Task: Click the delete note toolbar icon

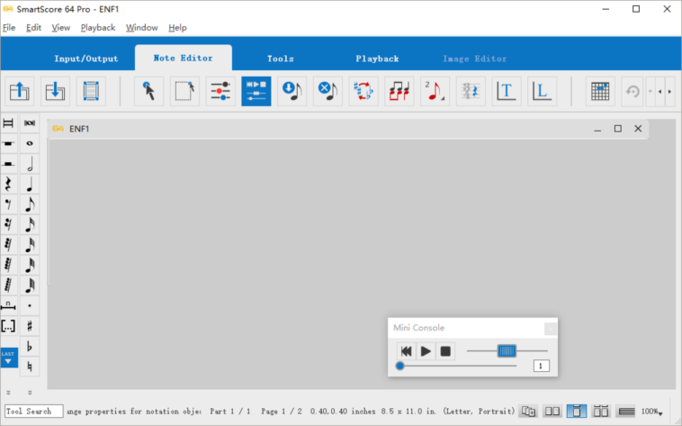Action: pos(327,92)
